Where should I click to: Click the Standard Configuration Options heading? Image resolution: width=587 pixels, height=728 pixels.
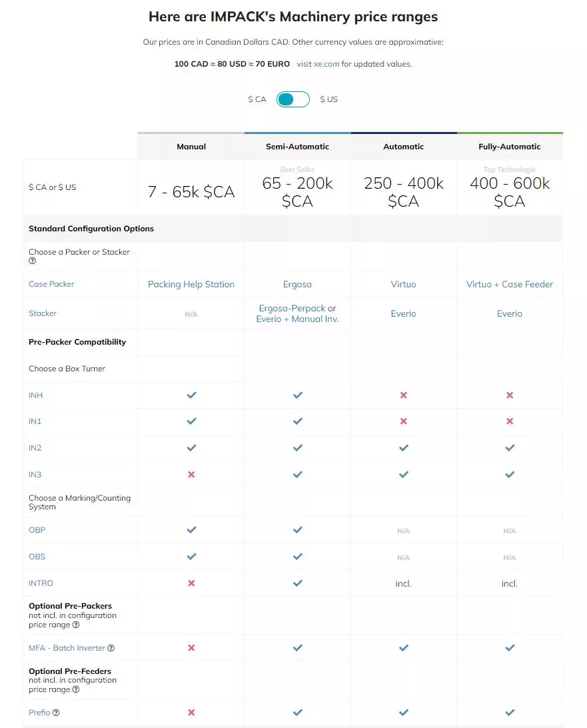click(x=91, y=229)
